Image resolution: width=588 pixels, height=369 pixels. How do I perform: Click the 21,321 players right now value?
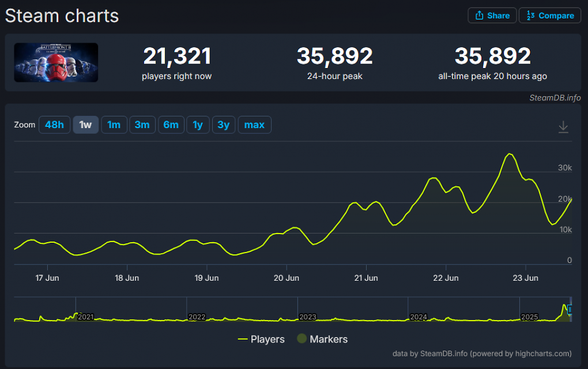(177, 57)
